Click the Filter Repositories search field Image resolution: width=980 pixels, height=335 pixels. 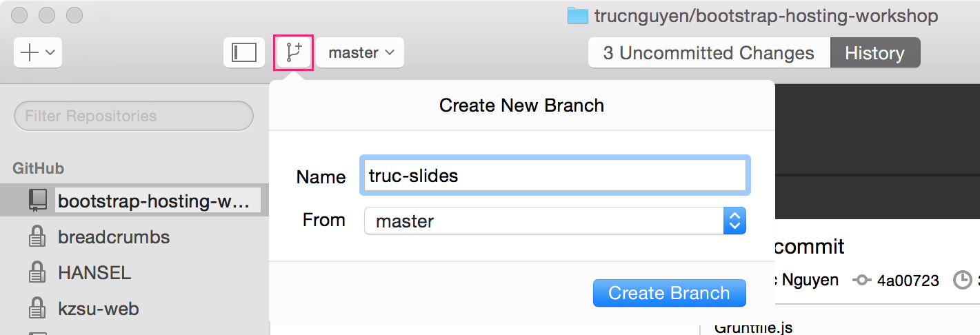click(x=134, y=116)
